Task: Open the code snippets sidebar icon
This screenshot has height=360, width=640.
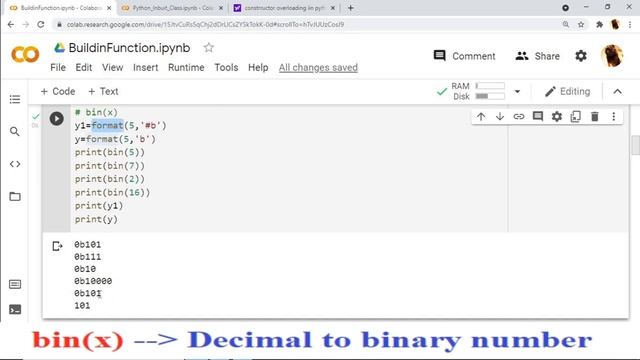Action: coord(15,164)
